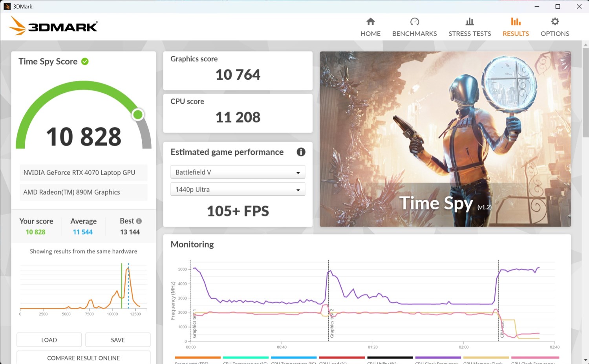
Task: Switch to the STRESS TESTS tab
Action: (470, 27)
